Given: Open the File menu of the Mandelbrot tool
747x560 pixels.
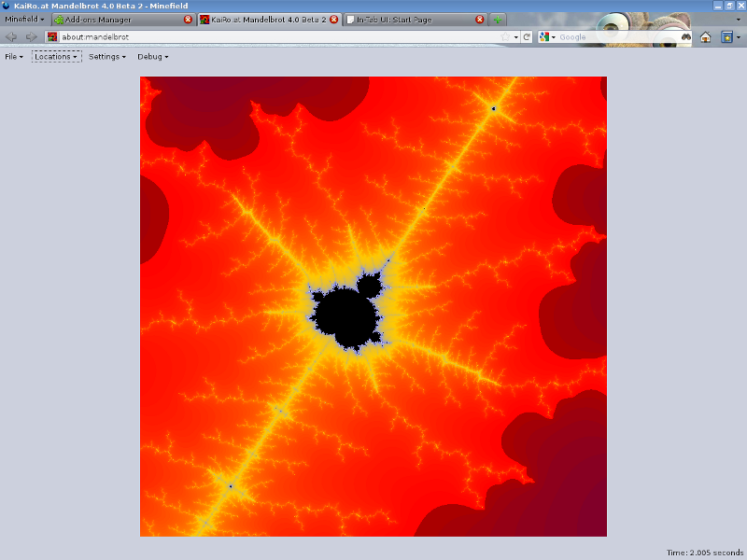Looking at the screenshot, I should pos(11,57).
